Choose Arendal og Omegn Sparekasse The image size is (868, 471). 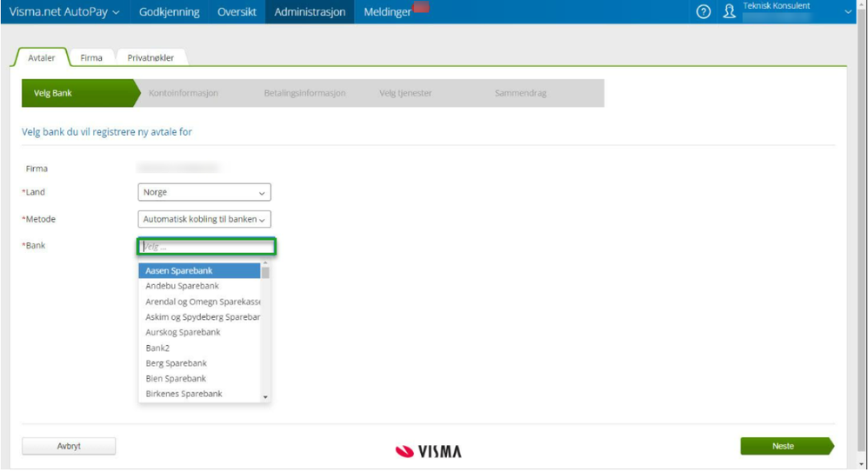pyautogui.click(x=199, y=302)
